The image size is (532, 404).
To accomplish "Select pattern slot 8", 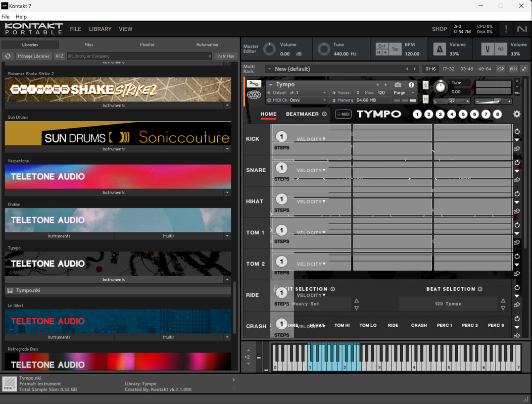I will pyautogui.click(x=498, y=114).
